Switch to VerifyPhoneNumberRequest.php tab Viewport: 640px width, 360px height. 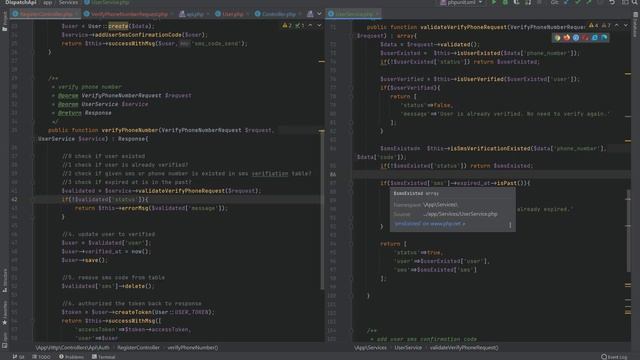[126, 14]
